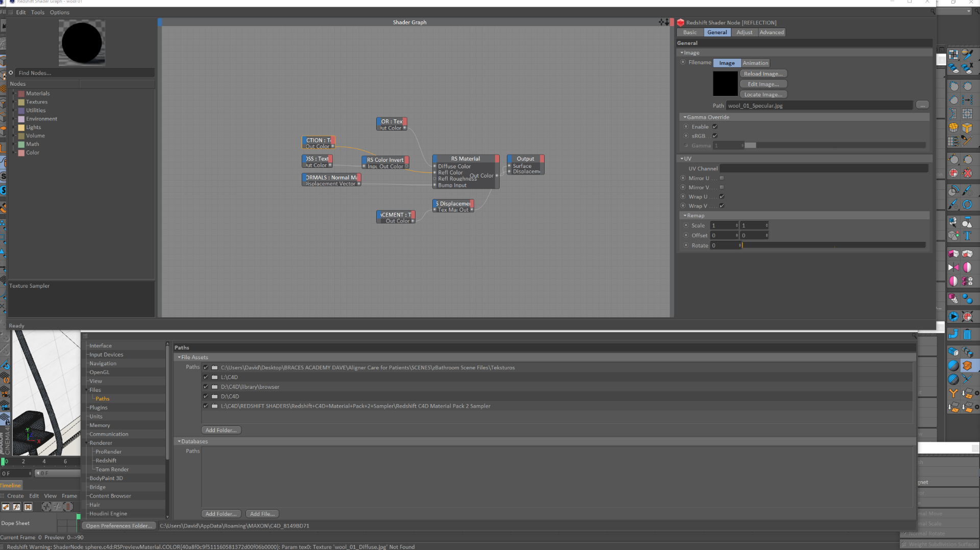This screenshot has width=980, height=550.
Task: Click the Shader Graph pan arrows icon
Action: [662, 22]
